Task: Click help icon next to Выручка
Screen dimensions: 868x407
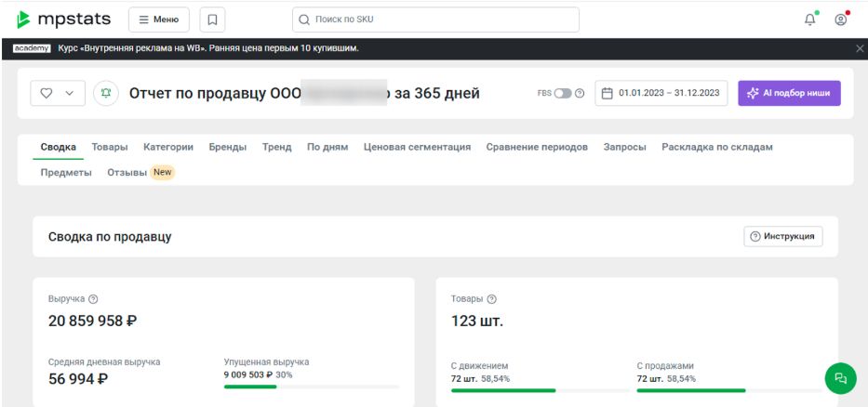Action: [93, 299]
